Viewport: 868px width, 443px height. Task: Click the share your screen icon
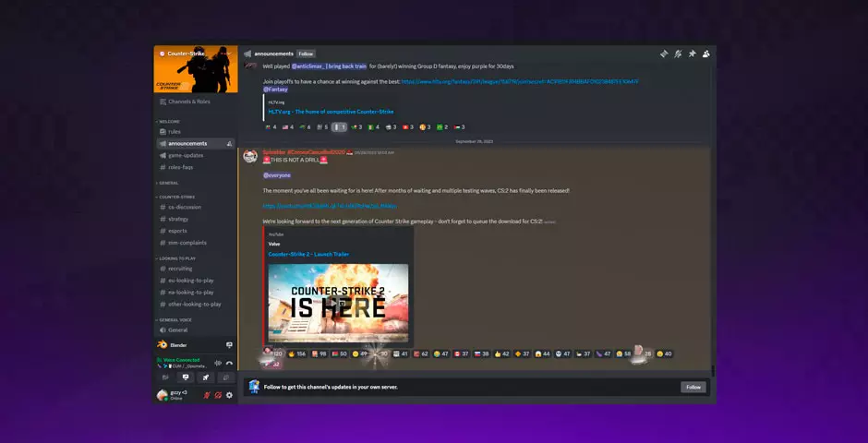pyautogui.click(x=186, y=377)
